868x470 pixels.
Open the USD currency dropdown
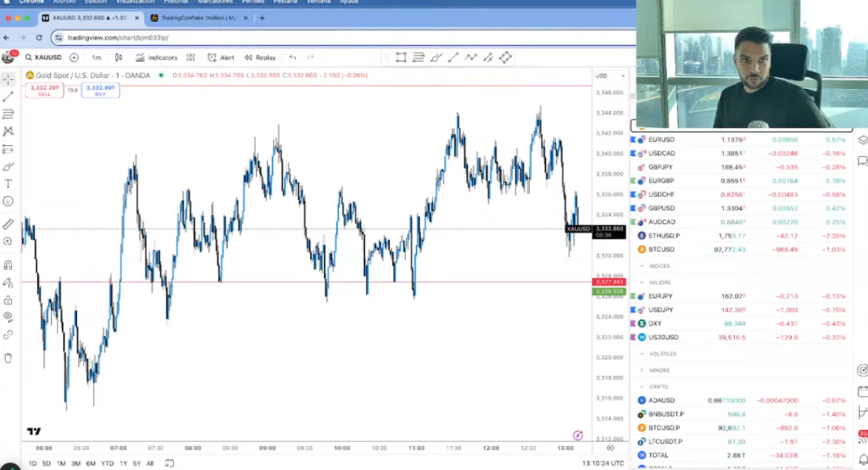(609, 76)
